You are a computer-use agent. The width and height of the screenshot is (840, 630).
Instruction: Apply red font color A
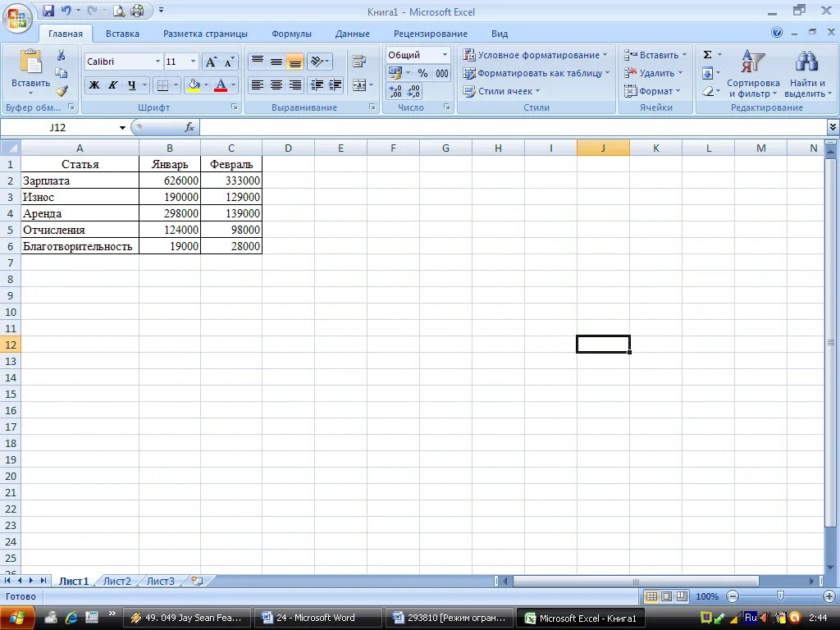pyautogui.click(x=220, y=84)
